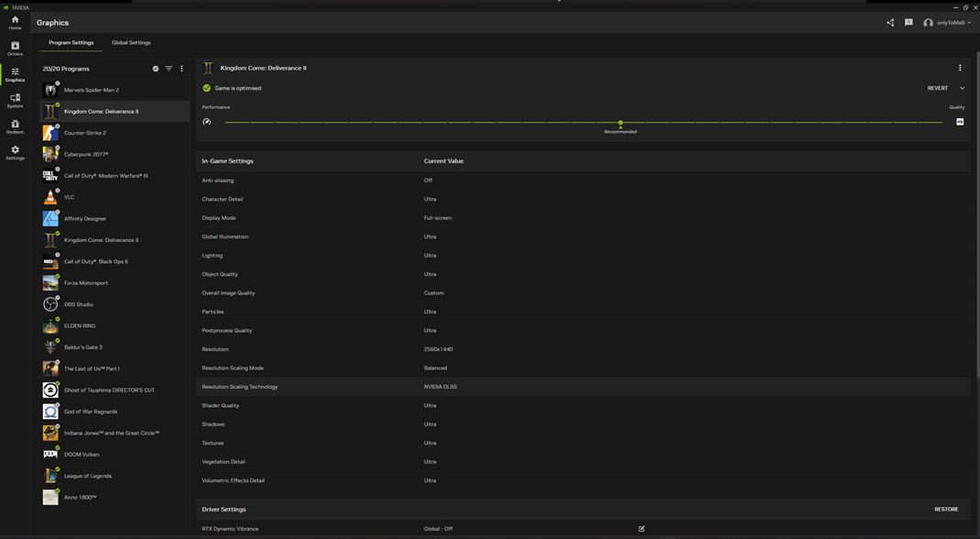Open the Drivers section in sidebar
980x539 pixels.
(15, 49)
